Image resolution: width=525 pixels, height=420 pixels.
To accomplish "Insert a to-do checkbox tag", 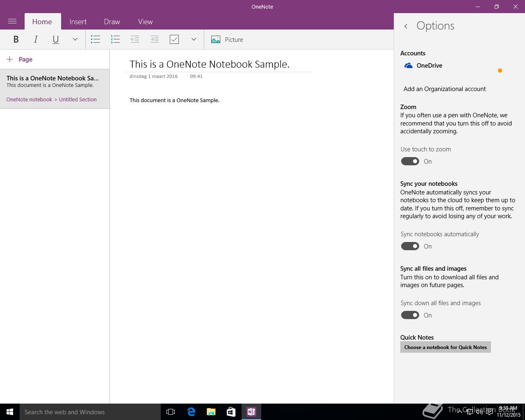I will (x=174, y=39).
